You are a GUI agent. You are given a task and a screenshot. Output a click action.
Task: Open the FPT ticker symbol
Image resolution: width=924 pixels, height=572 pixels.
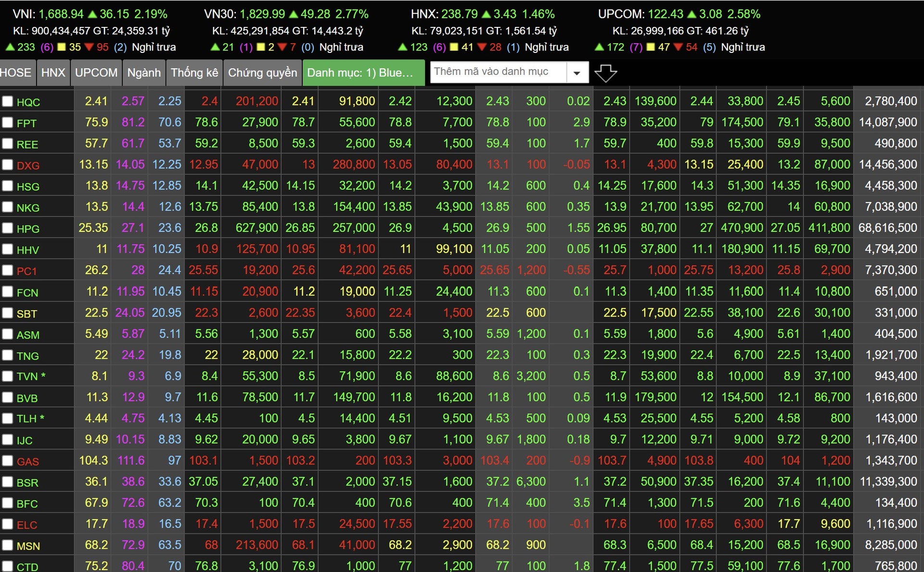click(26, 123)
